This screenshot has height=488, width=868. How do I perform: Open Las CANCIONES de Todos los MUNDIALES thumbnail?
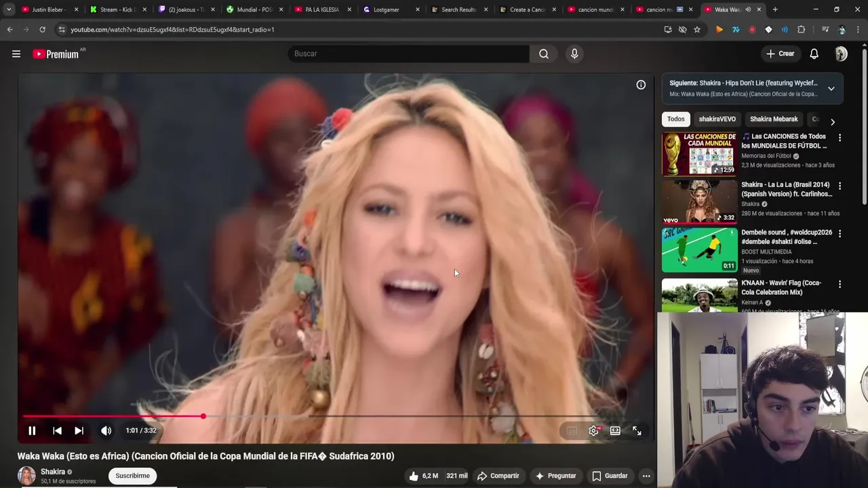pyautogui.click(x=699, y=154)
